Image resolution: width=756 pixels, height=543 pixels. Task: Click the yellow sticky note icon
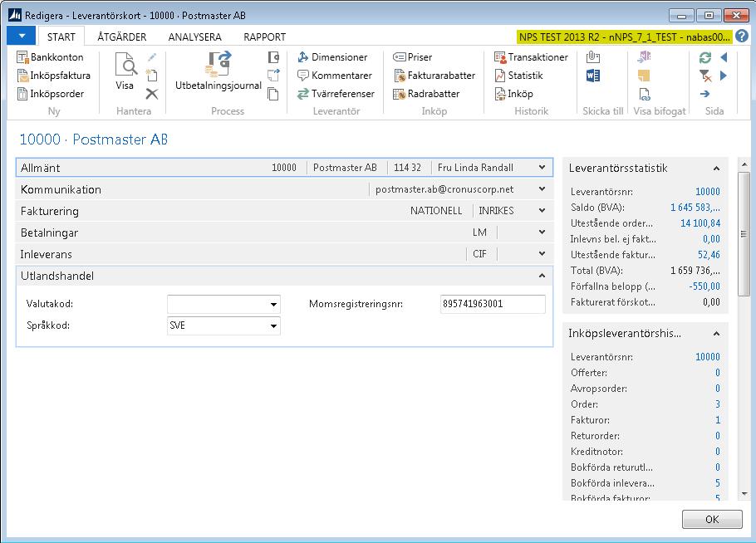[x=644, y=76]
